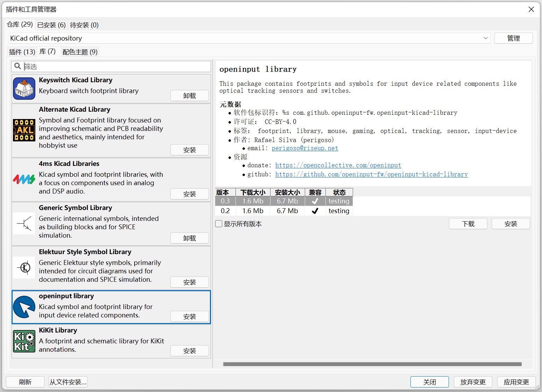
Task: Switch to the 已安装 (6) tab
Action: pos(51,25)
